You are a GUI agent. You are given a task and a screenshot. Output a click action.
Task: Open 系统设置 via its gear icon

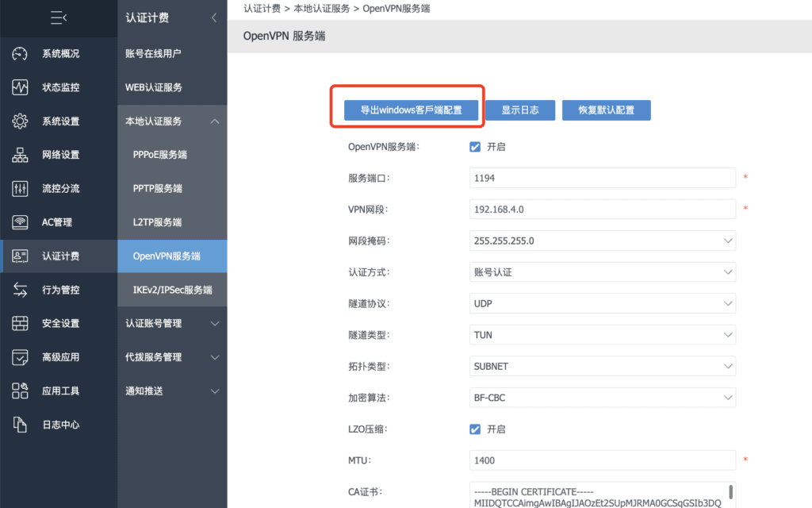click(21, 121)
